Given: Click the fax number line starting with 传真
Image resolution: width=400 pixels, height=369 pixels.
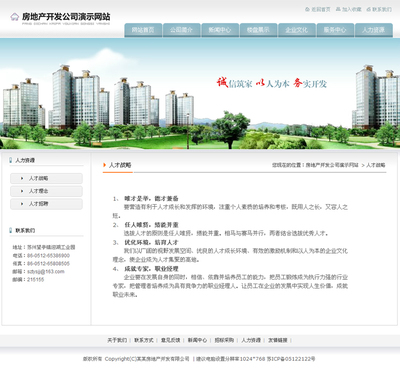Looking at the screenshot, I should coord(41,264).
